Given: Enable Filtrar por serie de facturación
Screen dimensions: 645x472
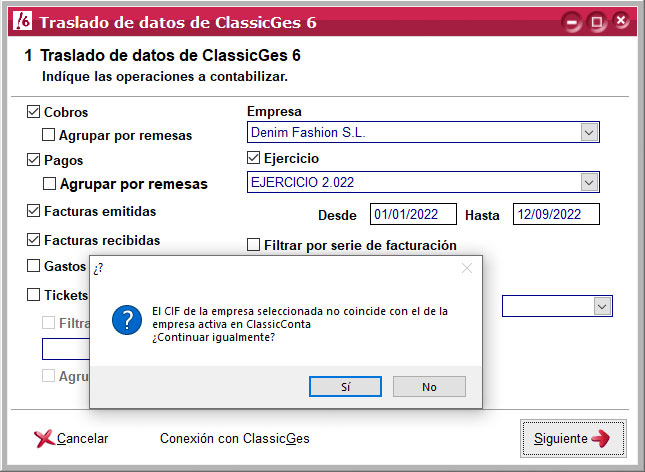Looking at the screenshot, I should point(253,245).
